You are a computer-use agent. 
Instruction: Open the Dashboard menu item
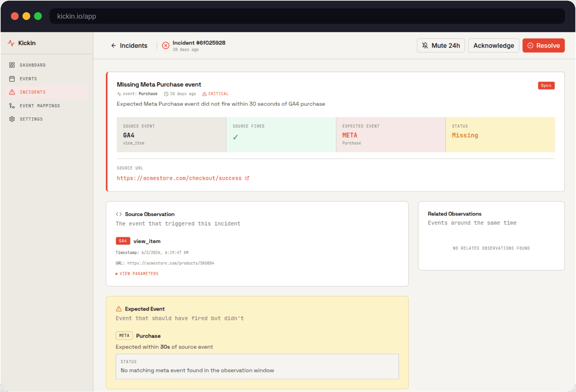coord(47,65)
